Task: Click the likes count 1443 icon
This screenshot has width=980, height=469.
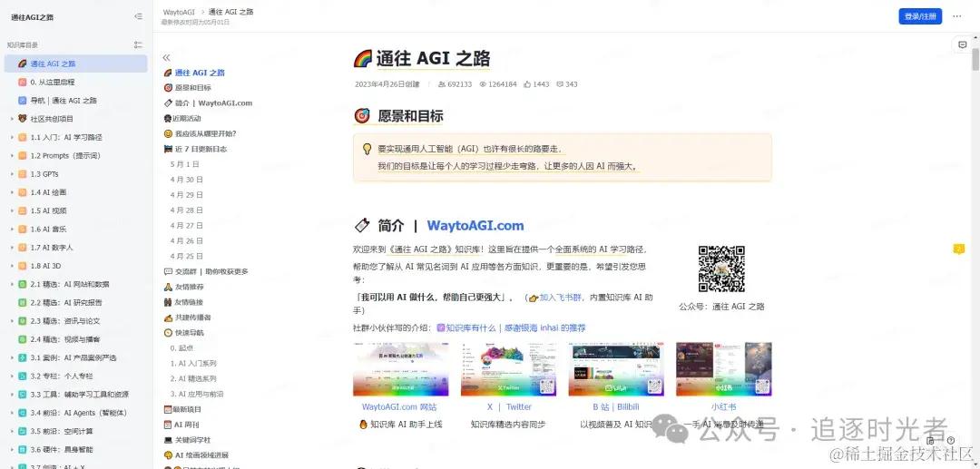Action: coord(527,84)
